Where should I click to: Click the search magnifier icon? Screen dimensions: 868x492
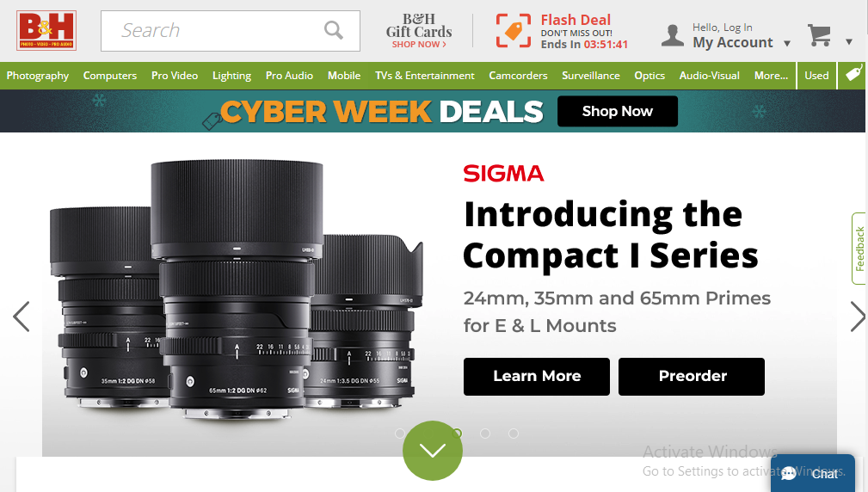tap(333, 31)
